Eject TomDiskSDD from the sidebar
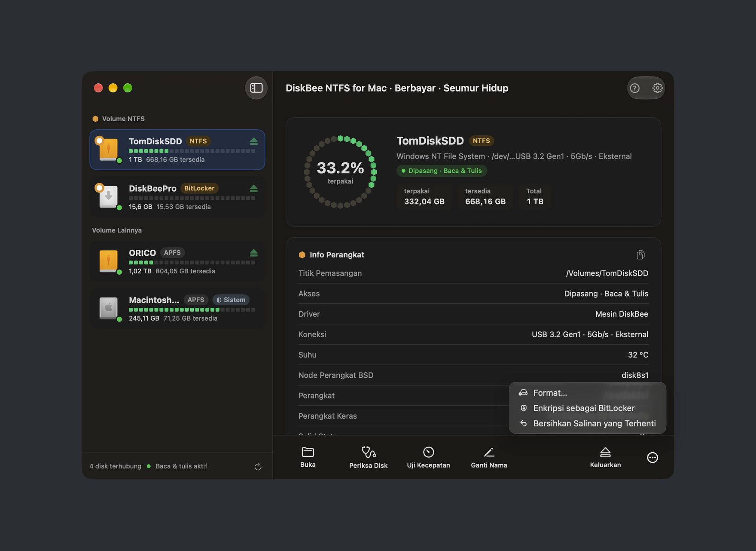Viewport: 756px width, 551px height. [x=253, y=141]
